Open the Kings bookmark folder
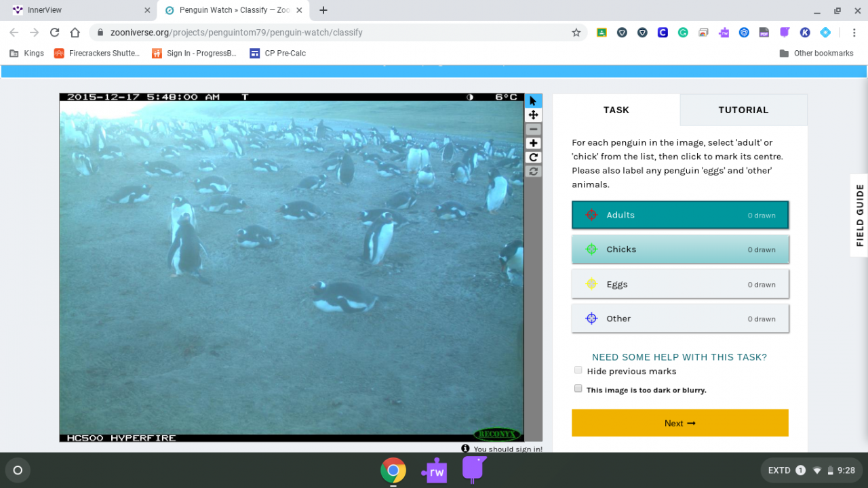Viewport: 868px width, 488px height. coord(27,53)
